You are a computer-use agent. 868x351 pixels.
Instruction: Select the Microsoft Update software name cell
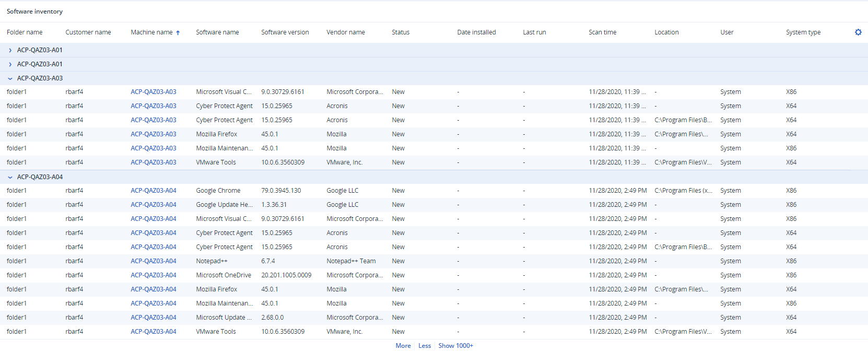click(x=224, y=318)
